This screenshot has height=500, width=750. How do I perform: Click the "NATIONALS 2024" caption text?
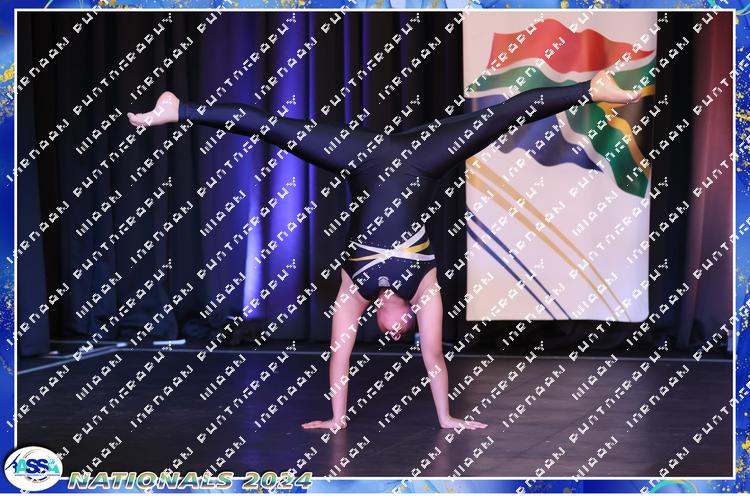(190, 480)
